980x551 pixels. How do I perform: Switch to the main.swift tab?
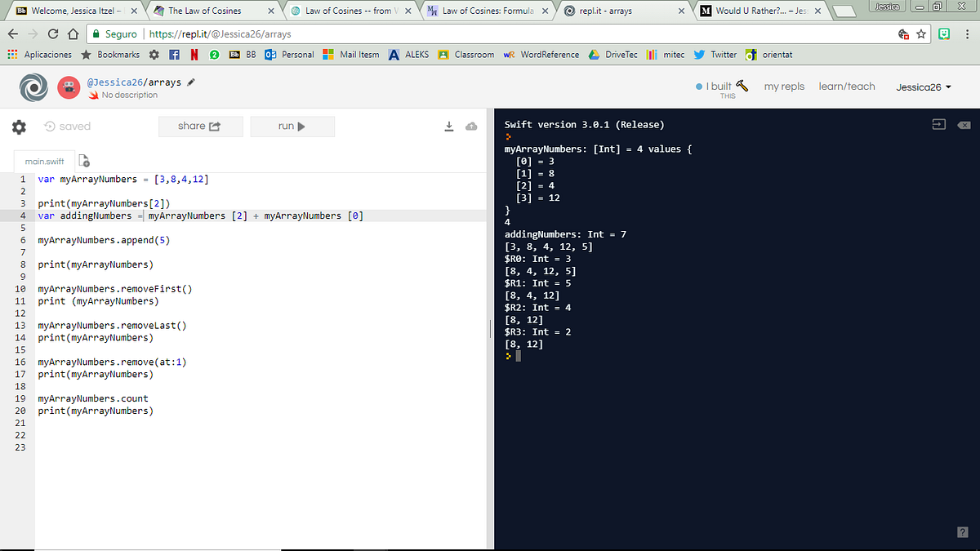point(44,162)
